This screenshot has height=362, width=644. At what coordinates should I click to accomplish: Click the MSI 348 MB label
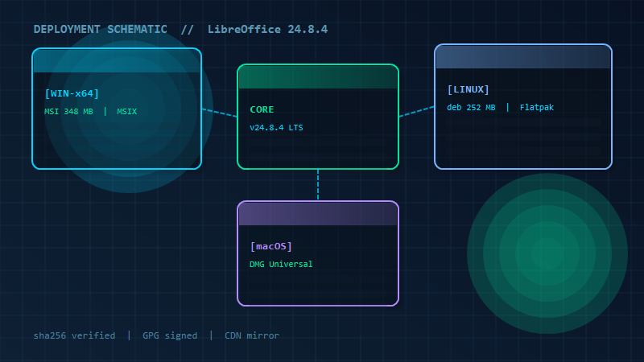click(x=68, y=112)
